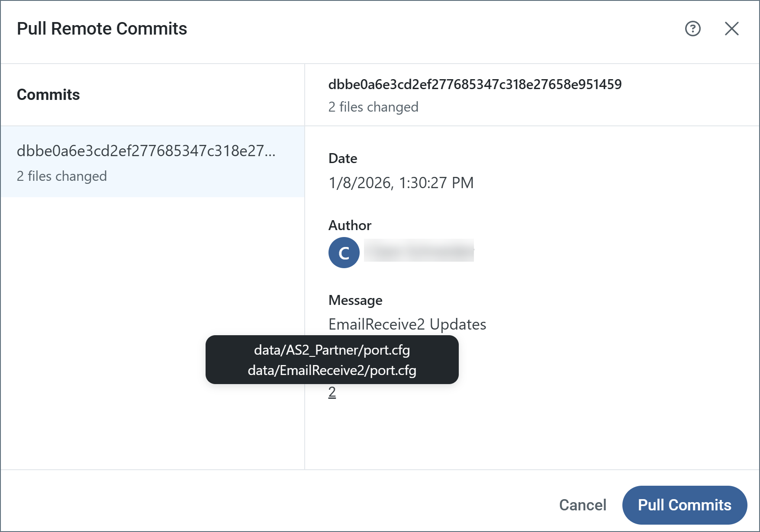The width and height of the screenshot is (760, 532).
Task: Click the blurred author name
Action: 419,250
